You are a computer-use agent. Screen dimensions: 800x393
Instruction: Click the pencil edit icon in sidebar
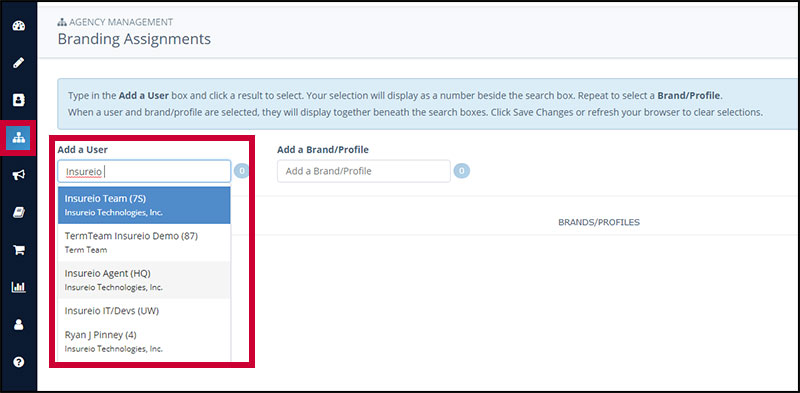pos(18,63)
